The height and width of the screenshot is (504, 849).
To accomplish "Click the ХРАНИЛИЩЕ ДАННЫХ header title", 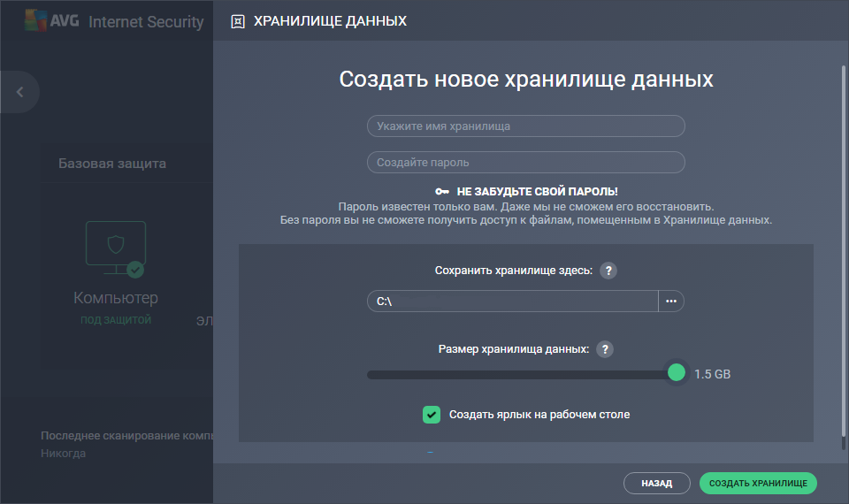I will coord(330,21).
